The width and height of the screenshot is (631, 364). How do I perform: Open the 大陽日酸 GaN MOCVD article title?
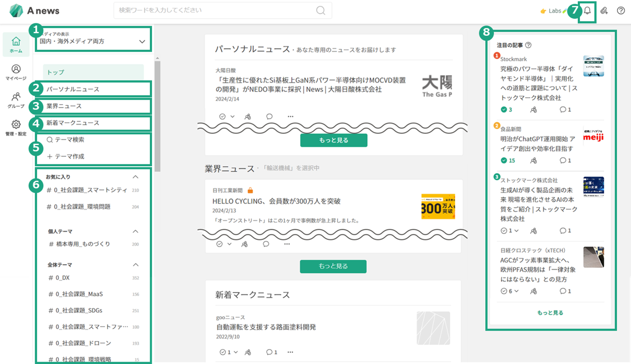click(x=311, y=85)
